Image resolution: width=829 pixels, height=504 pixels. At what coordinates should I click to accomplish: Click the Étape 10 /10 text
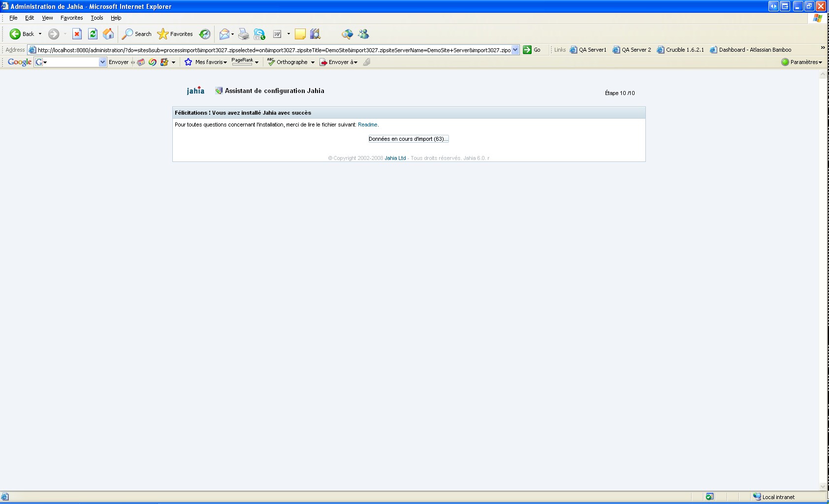pos(620,93)
